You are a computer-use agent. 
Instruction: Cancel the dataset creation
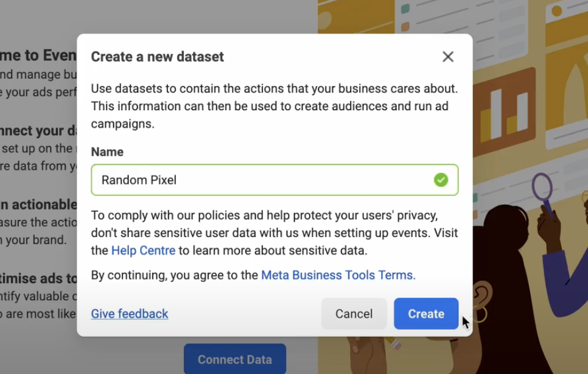point(354,314)
